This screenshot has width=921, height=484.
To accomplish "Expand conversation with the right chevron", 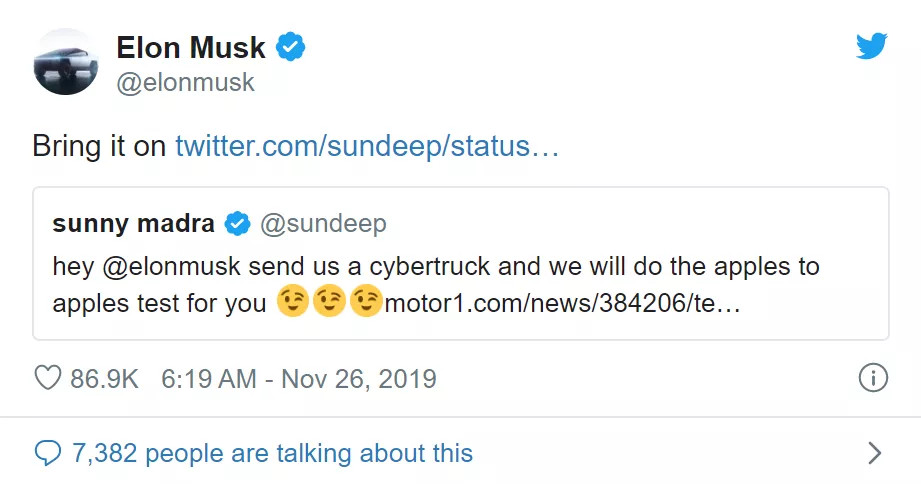I will click(x=875, y=453).
